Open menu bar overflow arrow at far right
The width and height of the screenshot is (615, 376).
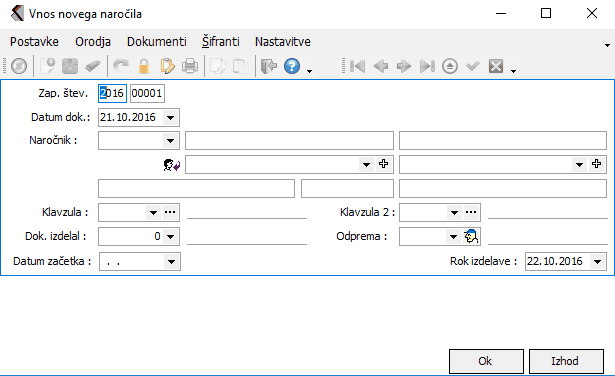pos(607,45)
